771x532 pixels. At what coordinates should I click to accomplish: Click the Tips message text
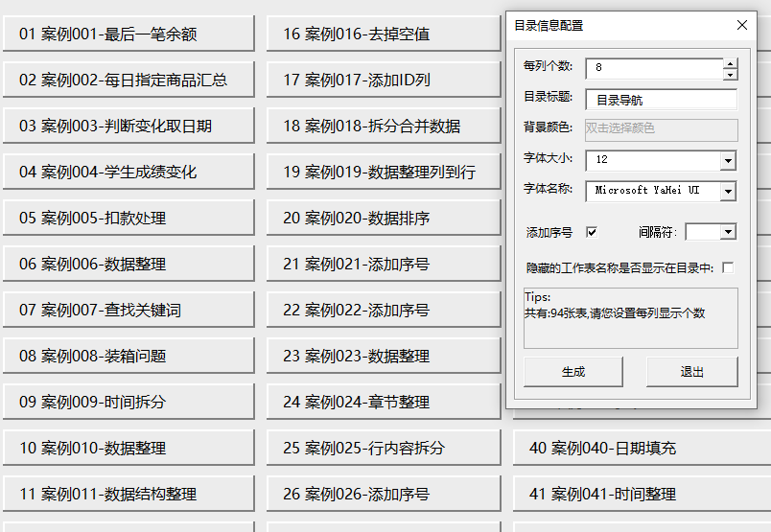pyautogui.click(x=615, y=306)
